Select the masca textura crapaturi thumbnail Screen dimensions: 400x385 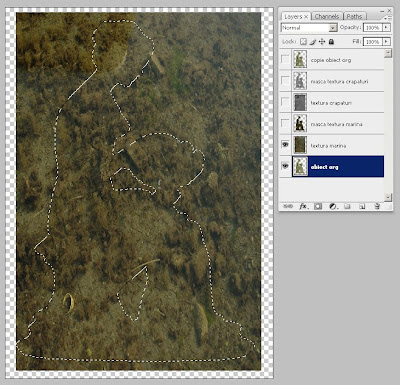pyautogui.click(x=300, y=81)
